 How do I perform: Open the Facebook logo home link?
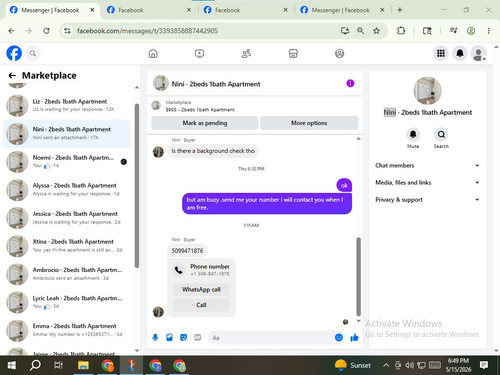tap(14, 53)
